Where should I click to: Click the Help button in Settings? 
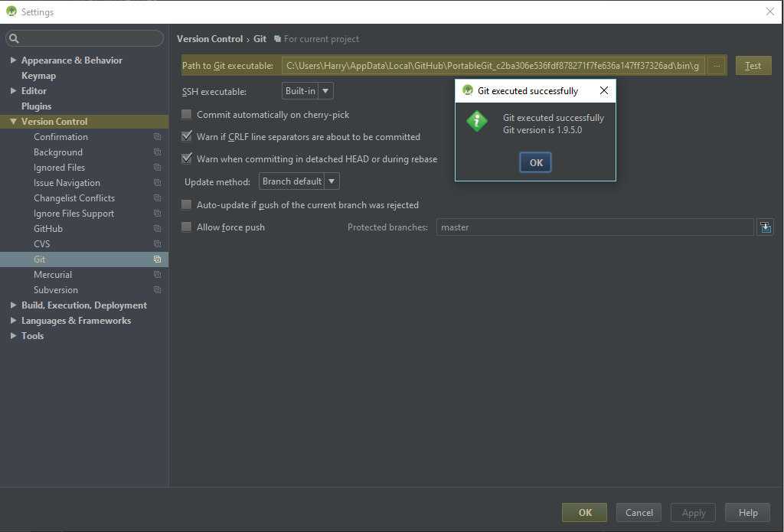pos(747,513)
